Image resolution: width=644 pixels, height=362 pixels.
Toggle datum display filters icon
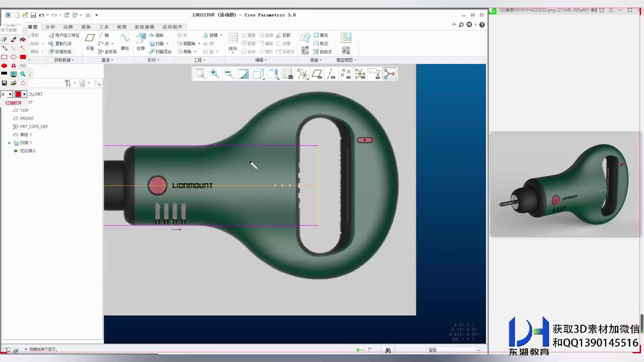[302, 74]
